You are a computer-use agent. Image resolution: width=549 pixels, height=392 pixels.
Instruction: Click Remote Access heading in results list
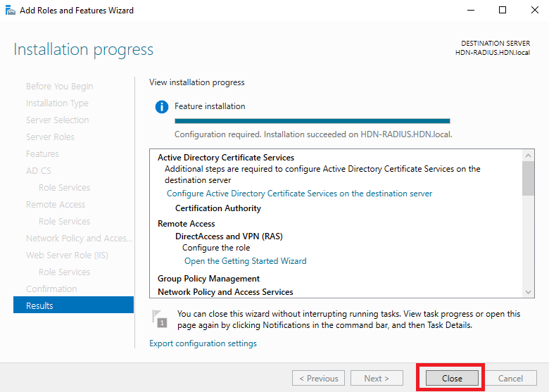point(187,224)
